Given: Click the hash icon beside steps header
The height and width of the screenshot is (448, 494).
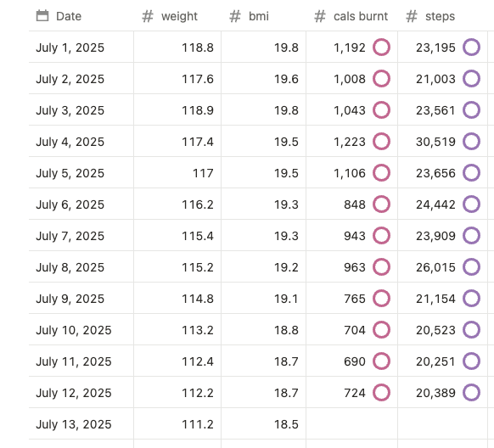Looking at the screenshot, I should coord(412,16).
